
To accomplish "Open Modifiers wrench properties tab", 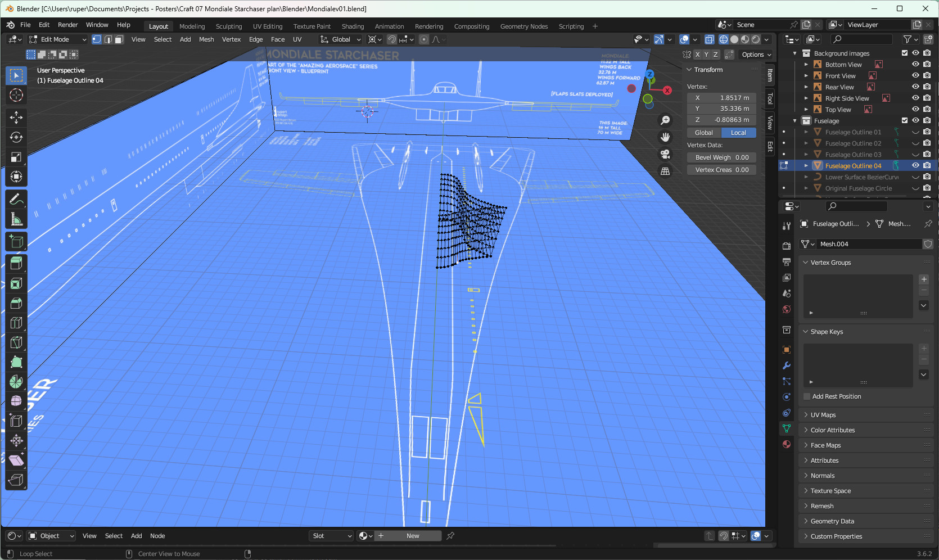I will click(x=787, y=365).
